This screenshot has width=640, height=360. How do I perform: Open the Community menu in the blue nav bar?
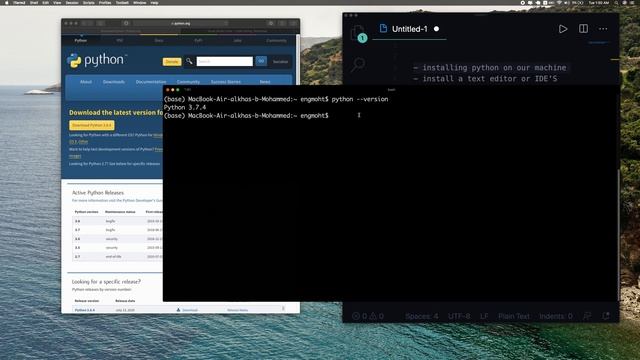(x=188, y=82)
